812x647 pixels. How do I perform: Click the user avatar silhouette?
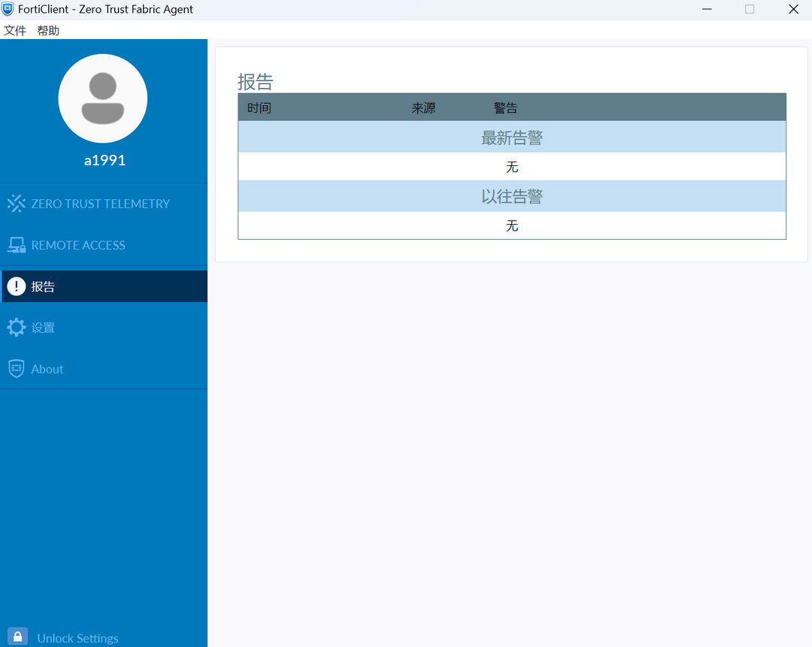click(x=103, y=98)
